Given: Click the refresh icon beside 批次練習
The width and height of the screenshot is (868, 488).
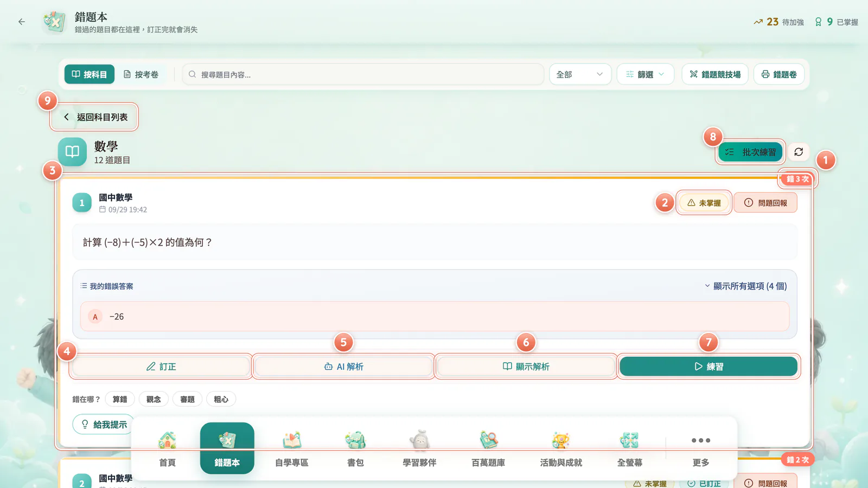Looking at the screenshot, I should point(799,152).
